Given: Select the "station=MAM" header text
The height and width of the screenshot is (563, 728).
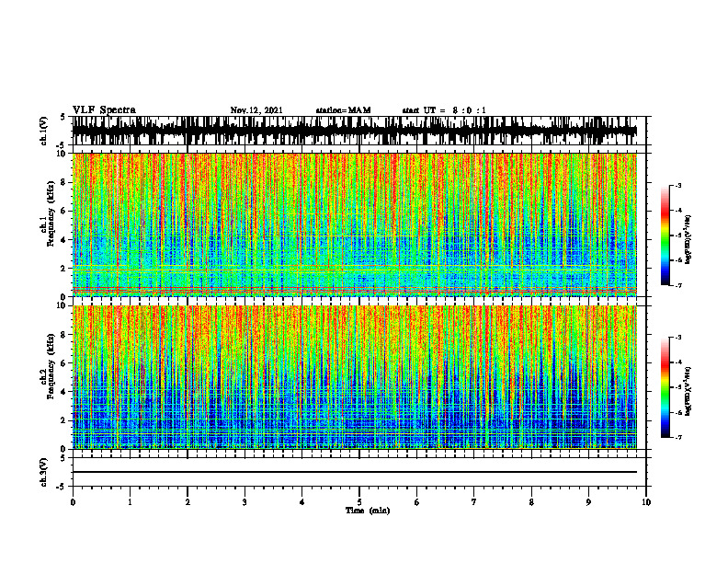Looking at the screenshot, I should (x=343, y=110).
